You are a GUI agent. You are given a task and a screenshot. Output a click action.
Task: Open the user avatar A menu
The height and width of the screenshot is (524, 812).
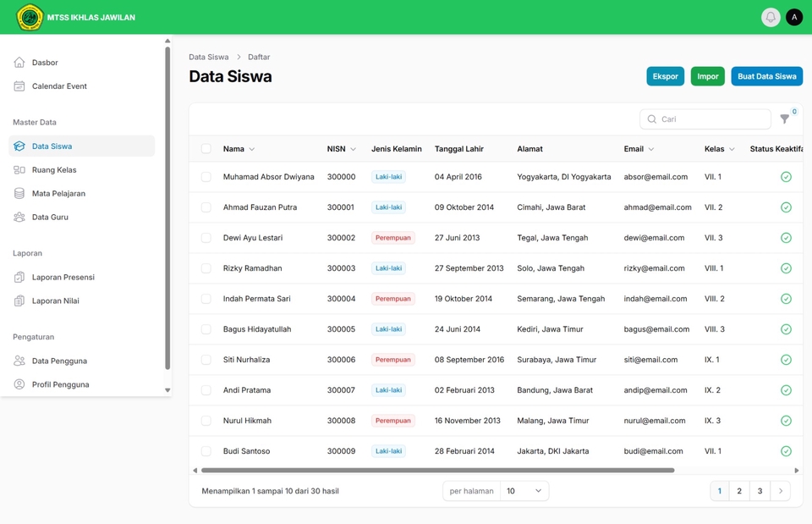click(794, 17)
